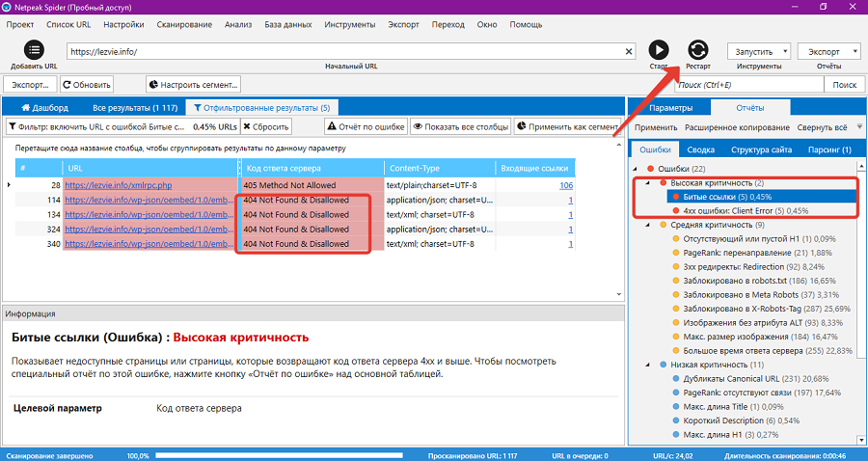The width and height of the screenshot is (868, 461).
Task: Open Отчёт по ошибке report
Action: 366,126
